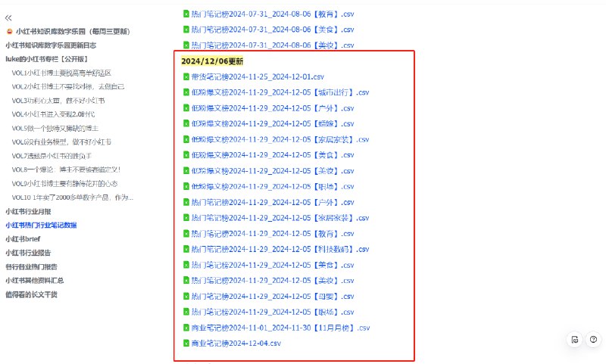
Task: Click CSV icon of 热门笔记榜2024-11-29【教育】
Action: click(186, 234)
